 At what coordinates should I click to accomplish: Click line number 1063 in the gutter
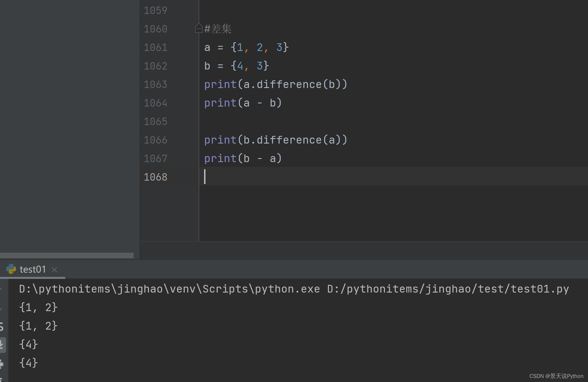[x=155, y=85]
